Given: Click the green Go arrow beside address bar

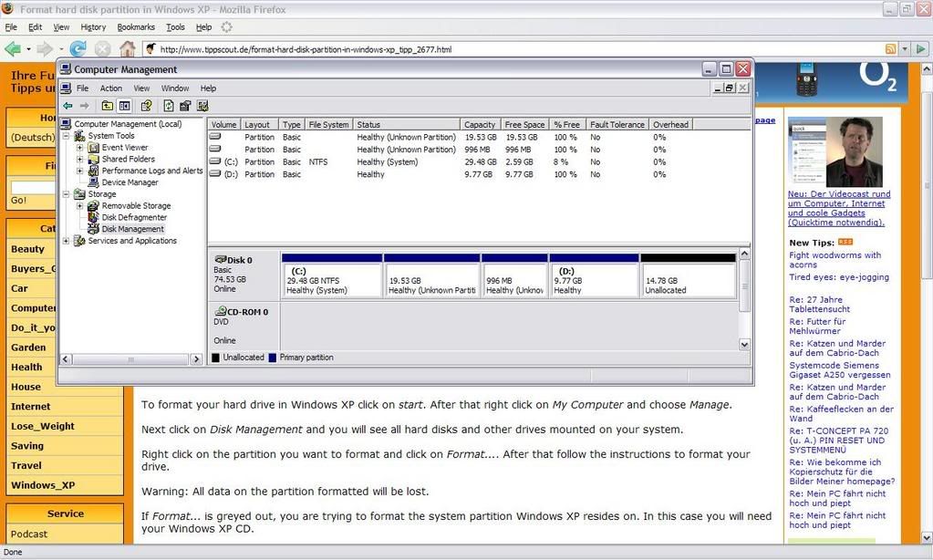Looking at the screenshot, I should tap(921, 49).
